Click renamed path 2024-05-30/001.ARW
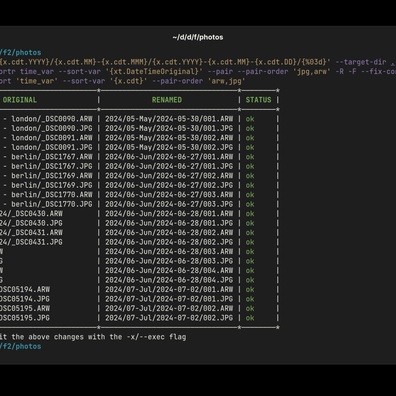 tap(169, 119)
